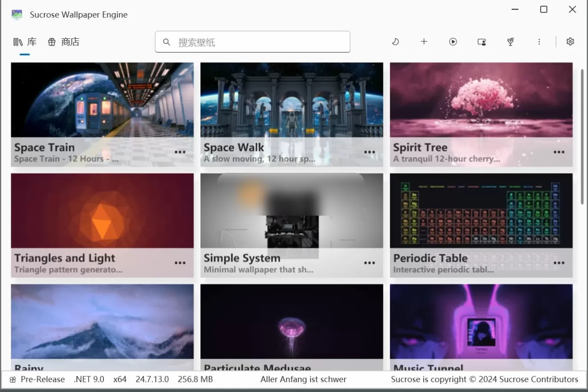588x392 pixels.
Task: Select the Periodic Table wallpaper thumbnail
Action: (481, 211)
